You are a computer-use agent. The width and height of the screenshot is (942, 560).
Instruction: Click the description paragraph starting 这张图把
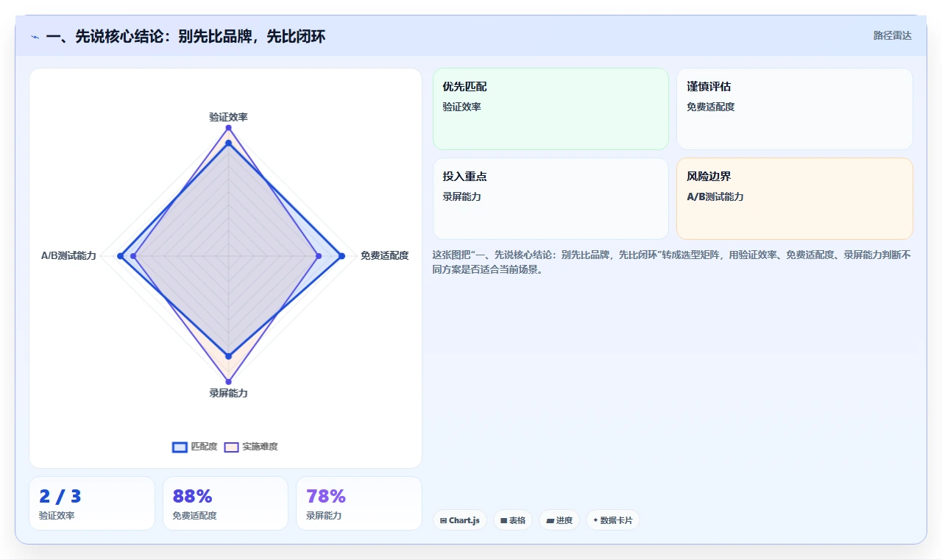[x=671, y=262]
